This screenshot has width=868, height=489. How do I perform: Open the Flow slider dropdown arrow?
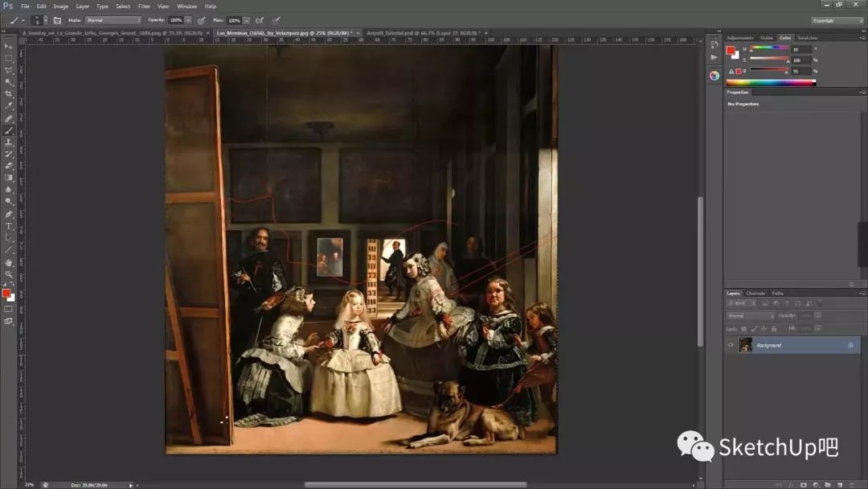(247, 20)
